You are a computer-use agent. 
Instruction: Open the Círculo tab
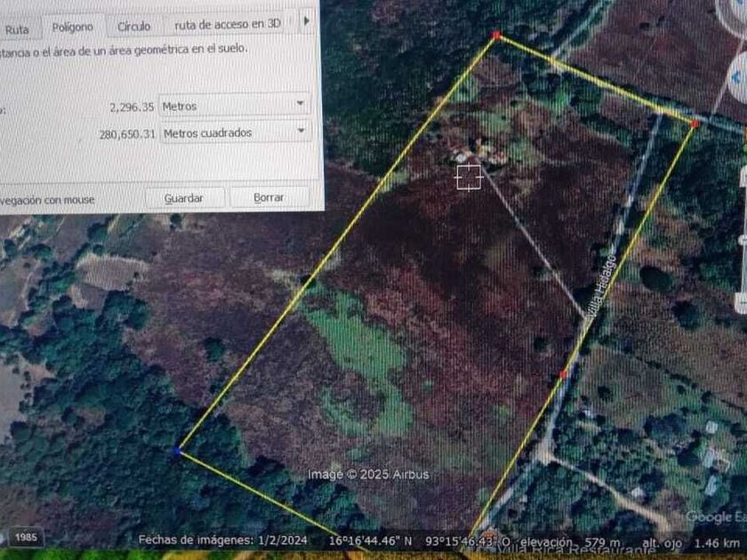pyautogui.click(x=134, y=27)
